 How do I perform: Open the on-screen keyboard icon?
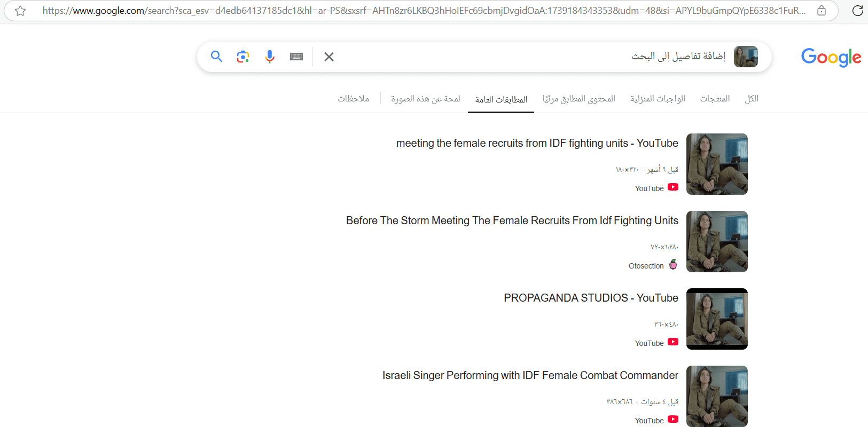pyautogui.click(x=296, y=57)
